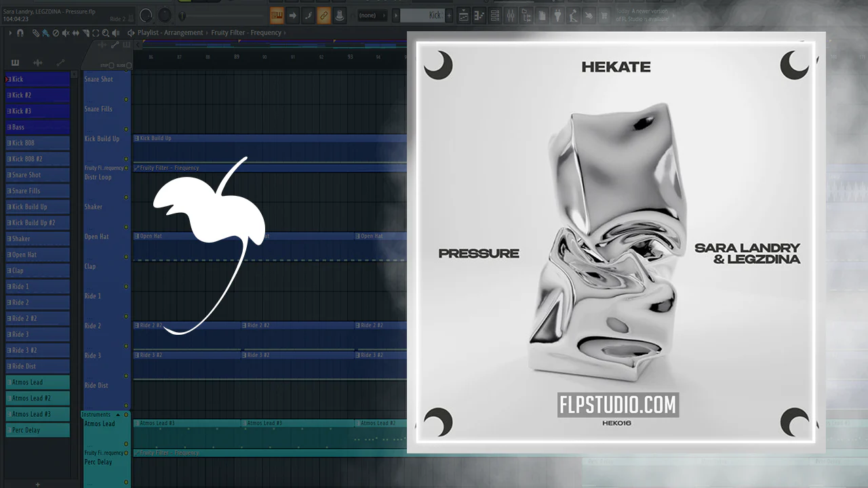Open the playlist menu arrow left of magnet

[10, 33]
